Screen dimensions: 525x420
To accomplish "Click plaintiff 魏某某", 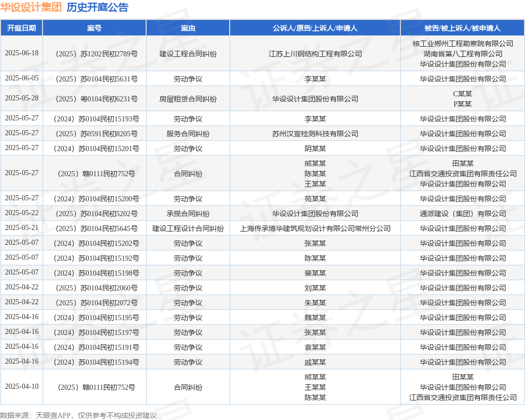I will point(315,318).
